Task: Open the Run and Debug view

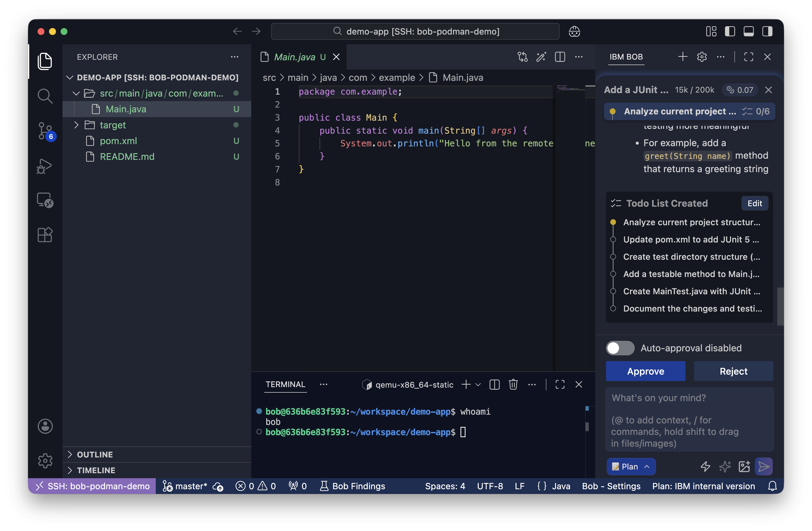Action: pos(45,166)
